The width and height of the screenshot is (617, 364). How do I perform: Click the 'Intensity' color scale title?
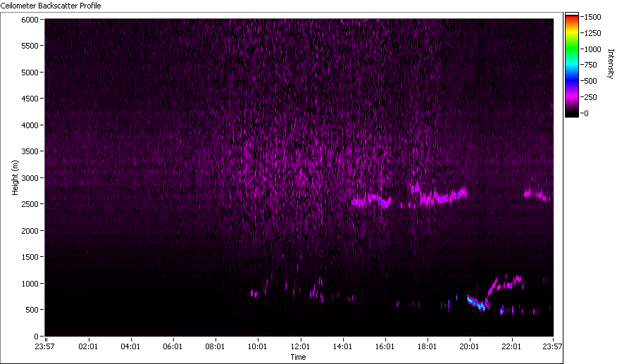[611, 64]
